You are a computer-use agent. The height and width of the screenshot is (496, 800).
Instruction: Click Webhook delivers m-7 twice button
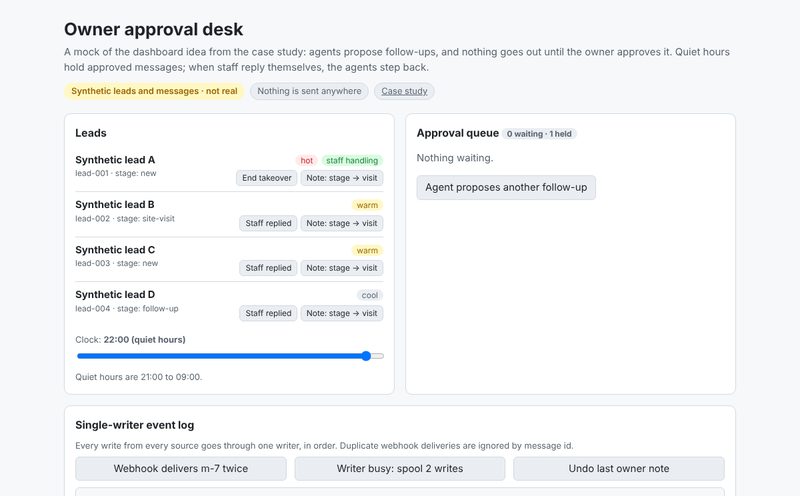(181, 468)
